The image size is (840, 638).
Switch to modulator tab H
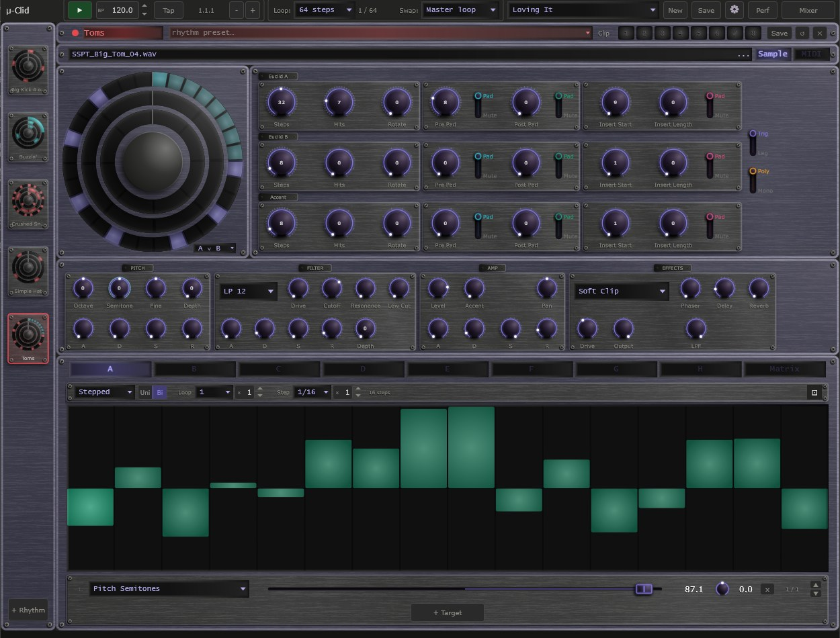tap(700, 369)
